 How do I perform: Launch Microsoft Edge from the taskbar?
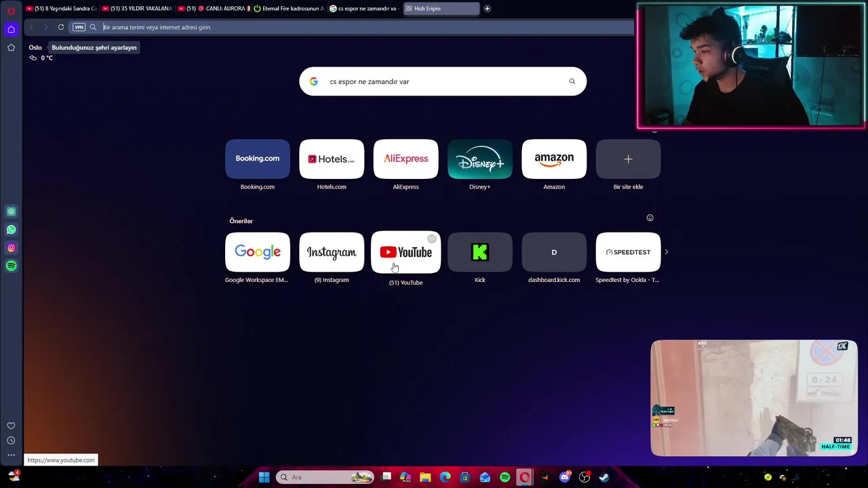pos(446,477)
